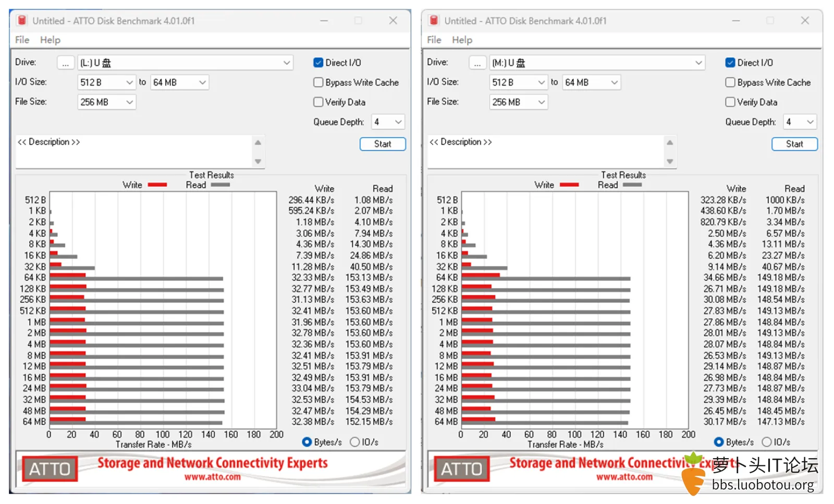The height and width of the screenshot is (504, 834).
Task: Click the '34.66 MB/s' write value in right window
Action: (x=725, y=278)
